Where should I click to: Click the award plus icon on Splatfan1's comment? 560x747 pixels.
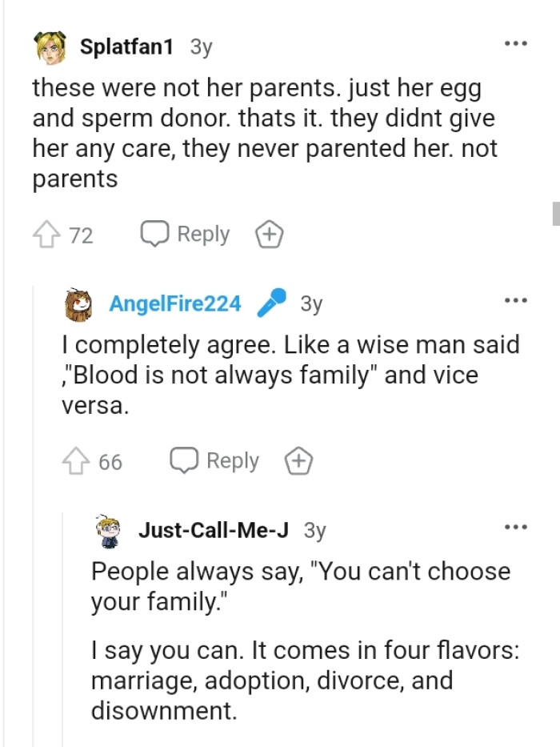pos(269,234)
